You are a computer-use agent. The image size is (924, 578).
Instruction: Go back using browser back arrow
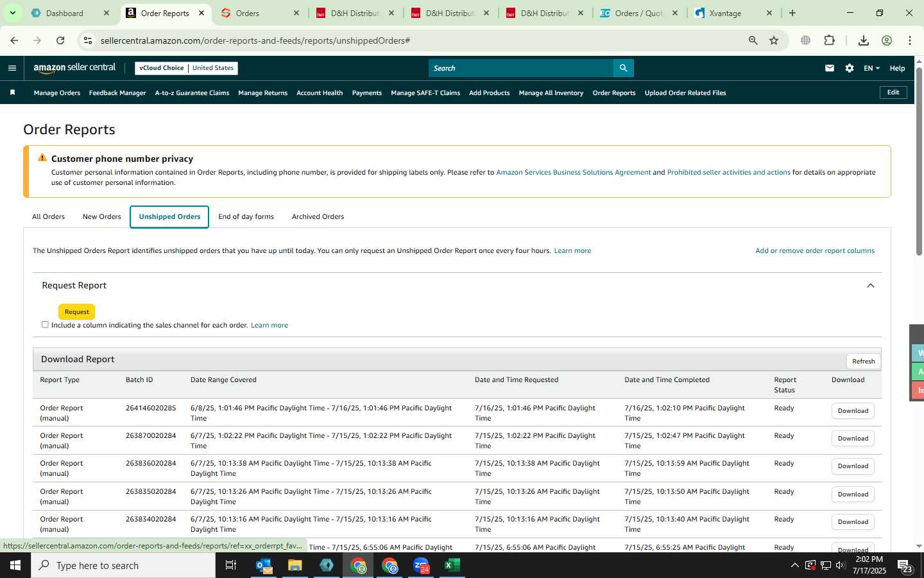click(x=14, y=40)
